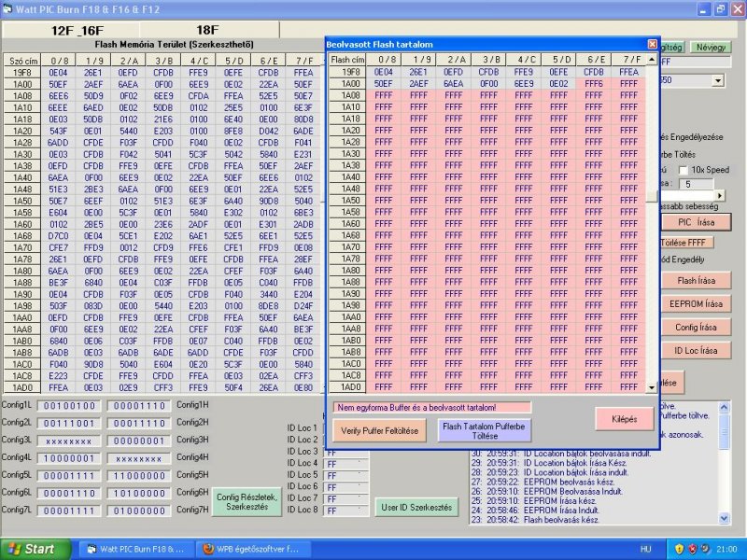This screenshot has width=747, height=560.
Task: Select log line 23 Flash beolvasás kész
Action: [x=534, y=520]
